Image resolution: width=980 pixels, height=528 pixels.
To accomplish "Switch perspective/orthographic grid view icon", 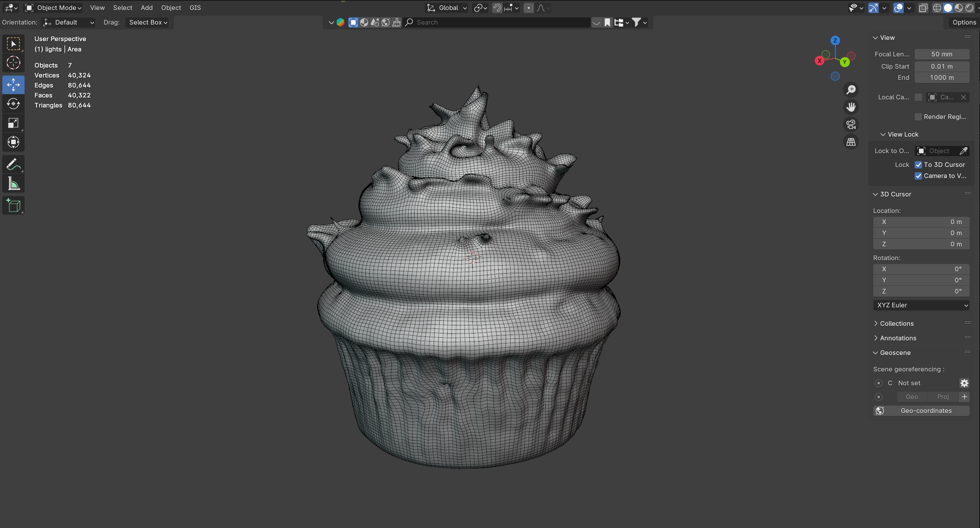I will [x=851, y=142].
